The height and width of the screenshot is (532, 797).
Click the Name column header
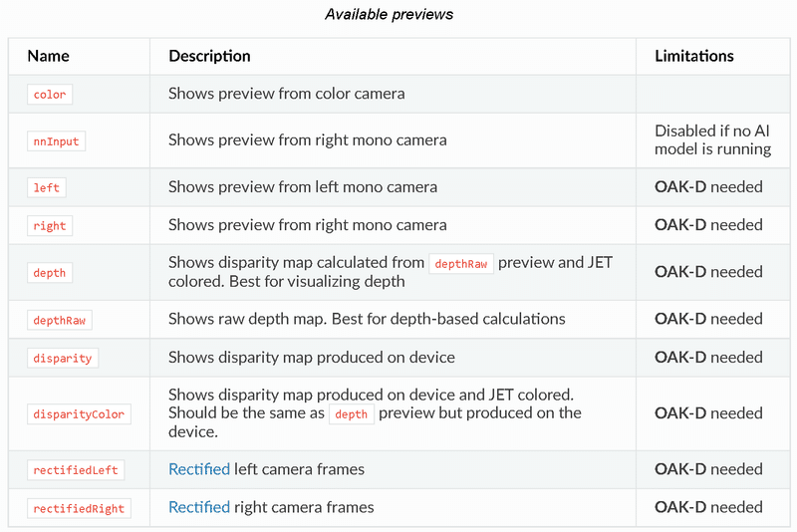[x=48, y=56]
